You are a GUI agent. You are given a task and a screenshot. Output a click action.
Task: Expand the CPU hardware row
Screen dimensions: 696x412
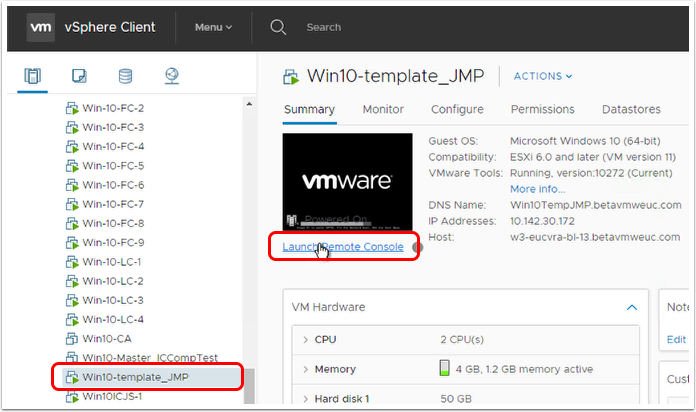[x=305, y=340]
